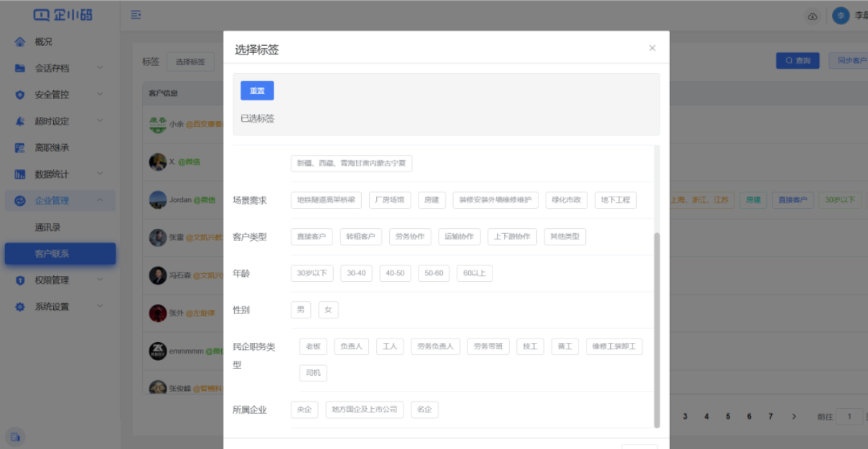Click the 权限管理 shield icon
This screenshot has height=449, width=868.
click(x=20, y=280)
